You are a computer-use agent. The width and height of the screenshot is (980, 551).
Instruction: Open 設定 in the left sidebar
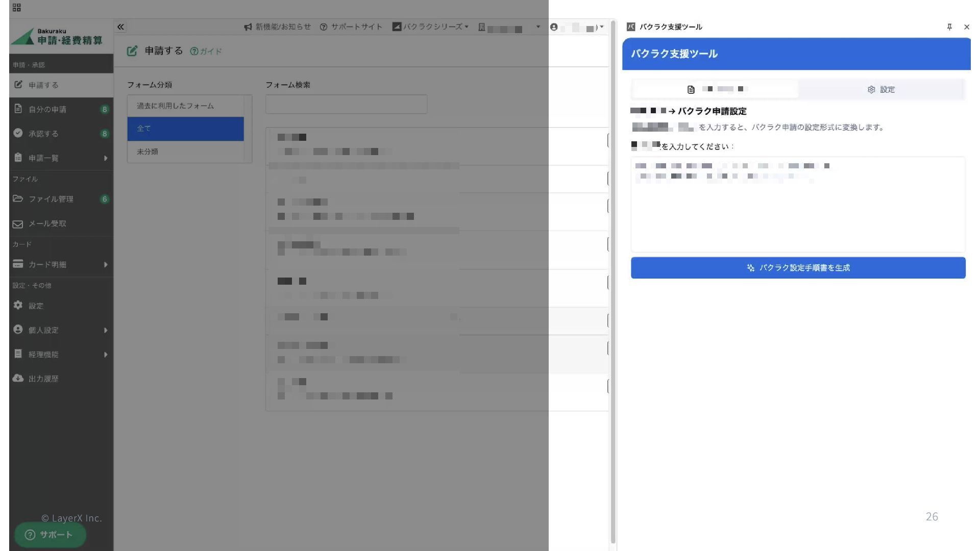click(x=61, y=306)
